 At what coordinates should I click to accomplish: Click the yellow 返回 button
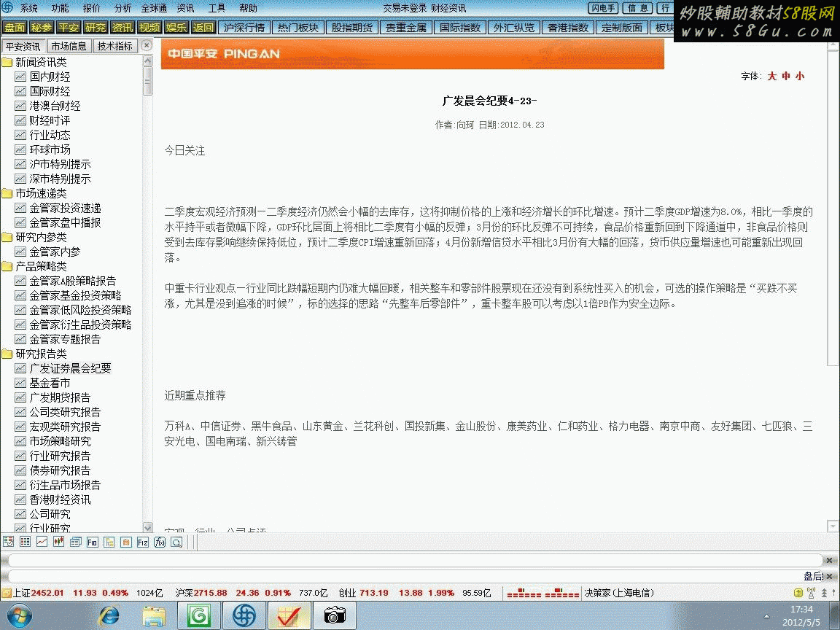tap(203, 28)
